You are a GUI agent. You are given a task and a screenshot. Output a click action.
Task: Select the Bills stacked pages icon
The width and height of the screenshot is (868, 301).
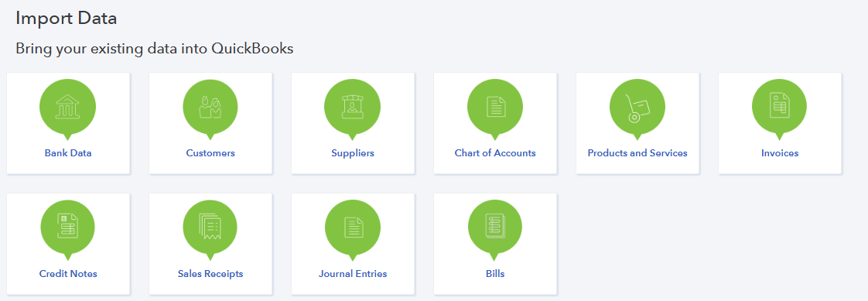[x=495, y=227]
